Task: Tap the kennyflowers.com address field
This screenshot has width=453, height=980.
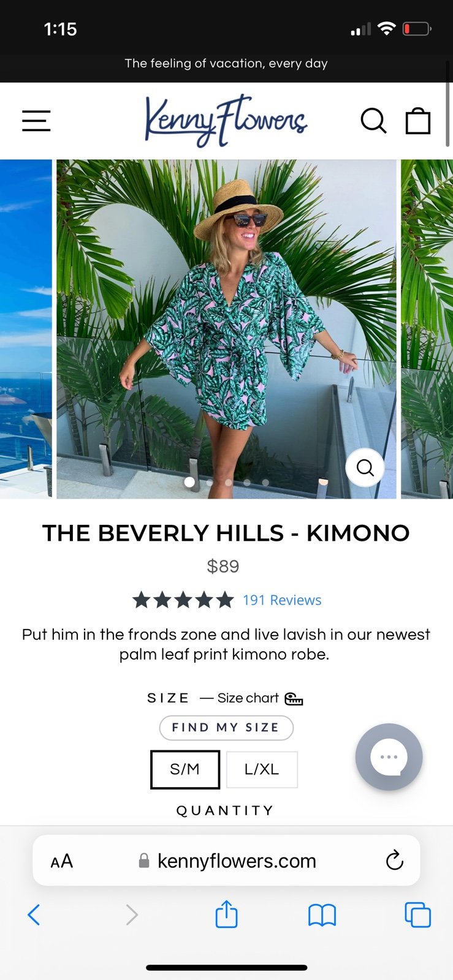Action: 227,861
